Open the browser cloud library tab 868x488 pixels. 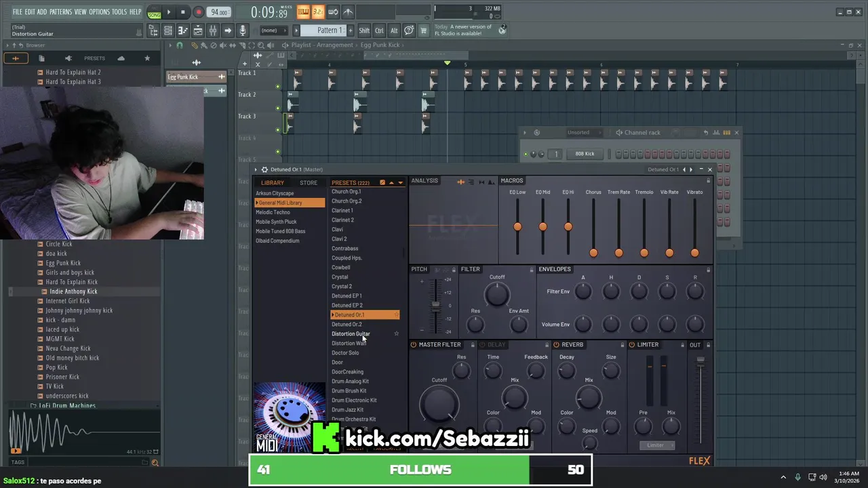click(x=121, y=58)
